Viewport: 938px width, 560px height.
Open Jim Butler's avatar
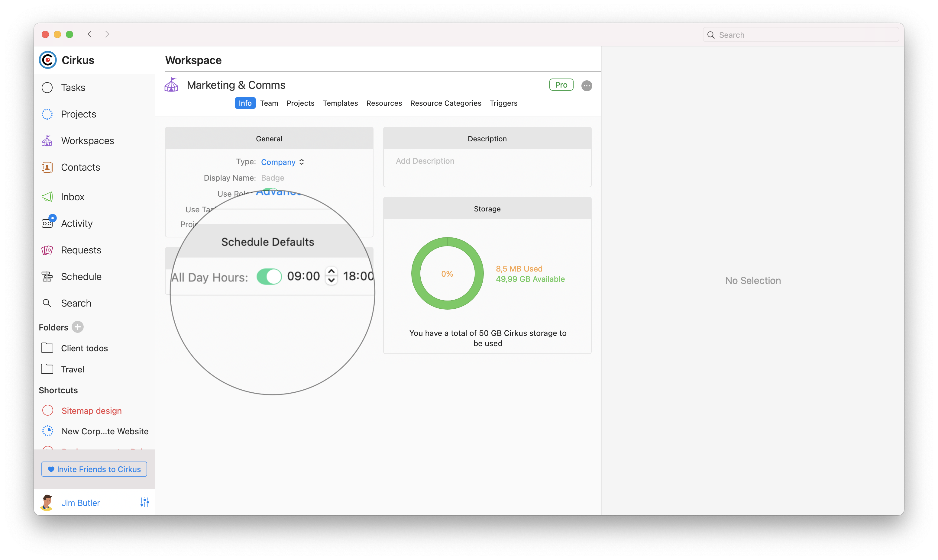[x=47, y=502]
